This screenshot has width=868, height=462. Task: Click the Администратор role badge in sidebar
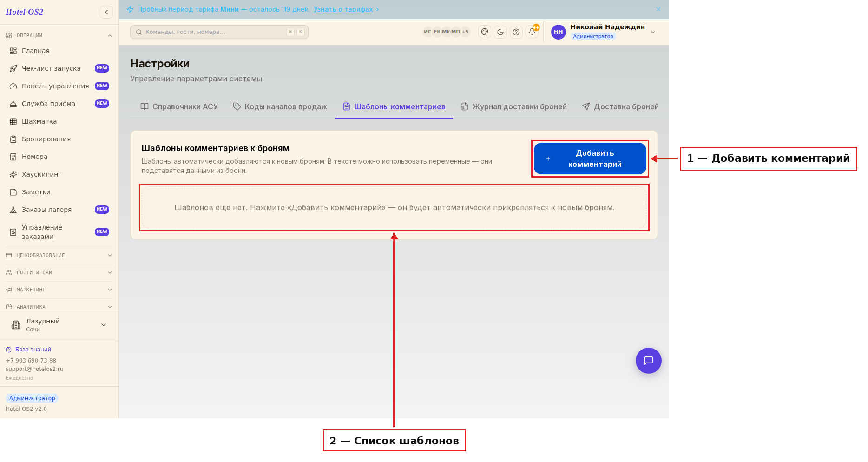click(32, 398)
